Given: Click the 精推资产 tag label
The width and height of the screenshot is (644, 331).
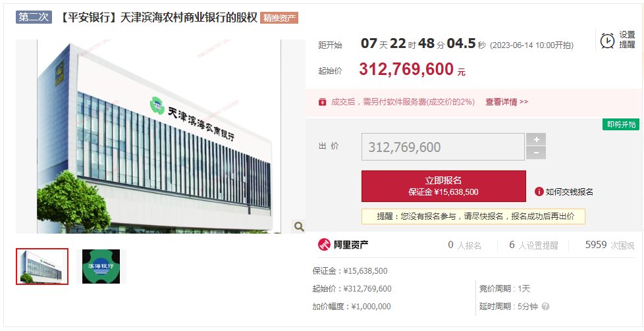Looking at the screenshot, I should [279, 18].
